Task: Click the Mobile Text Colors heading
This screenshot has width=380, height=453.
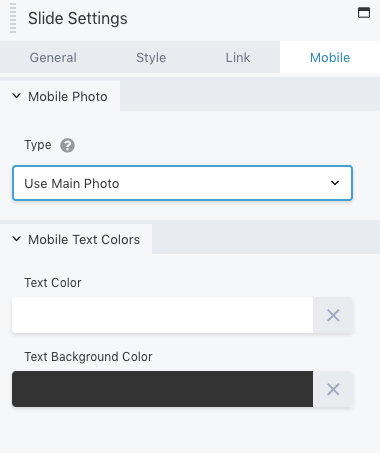Action: 84,239
